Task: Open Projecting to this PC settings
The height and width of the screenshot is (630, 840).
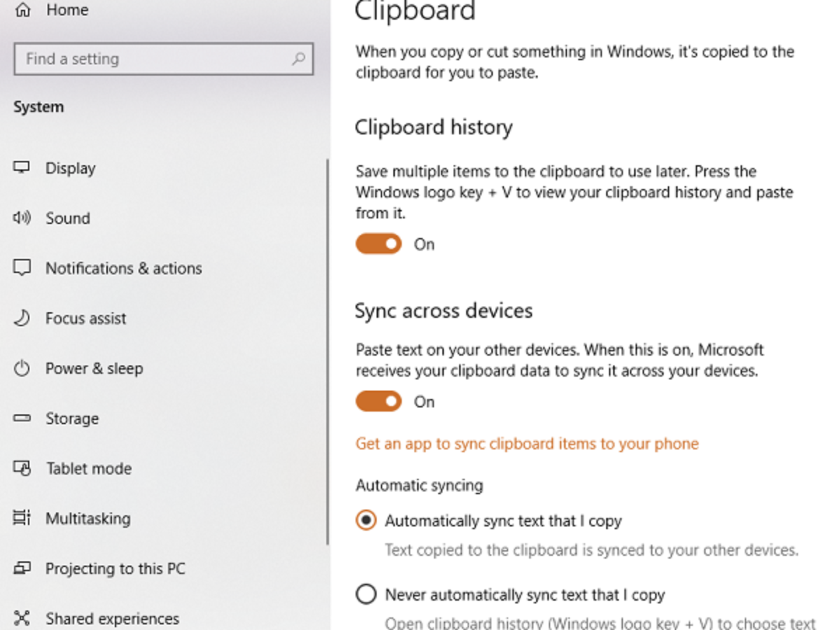Action: 115,569
